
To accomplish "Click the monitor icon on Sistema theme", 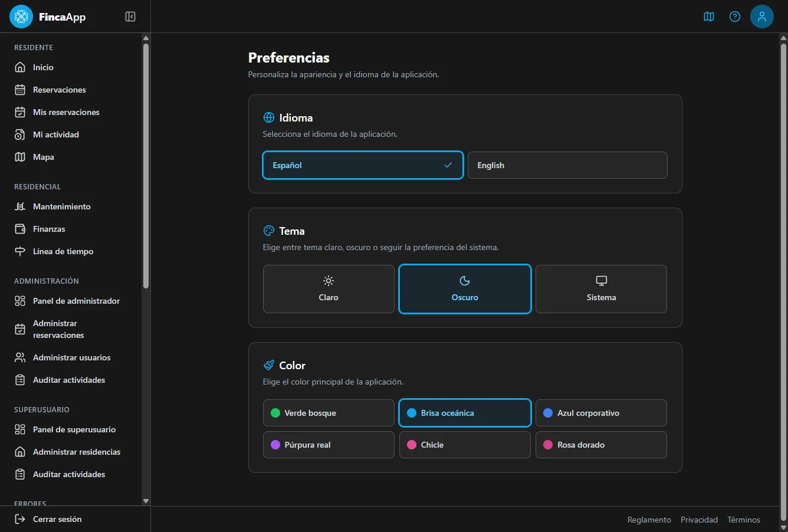I will point(601,281).
